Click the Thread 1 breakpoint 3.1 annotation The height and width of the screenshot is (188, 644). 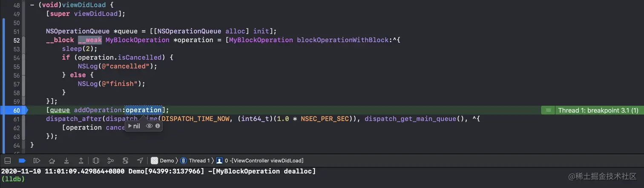pyautogui.click(x=598, y=110)
